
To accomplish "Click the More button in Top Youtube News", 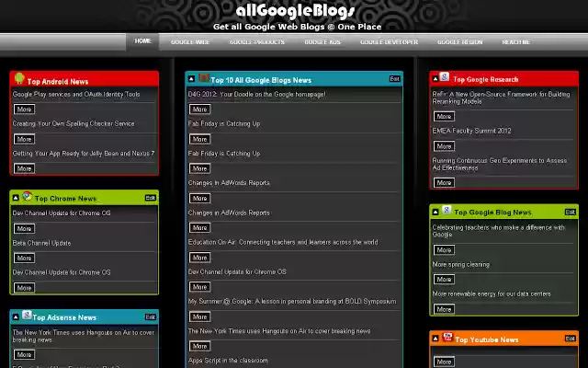I will [444, 362].
